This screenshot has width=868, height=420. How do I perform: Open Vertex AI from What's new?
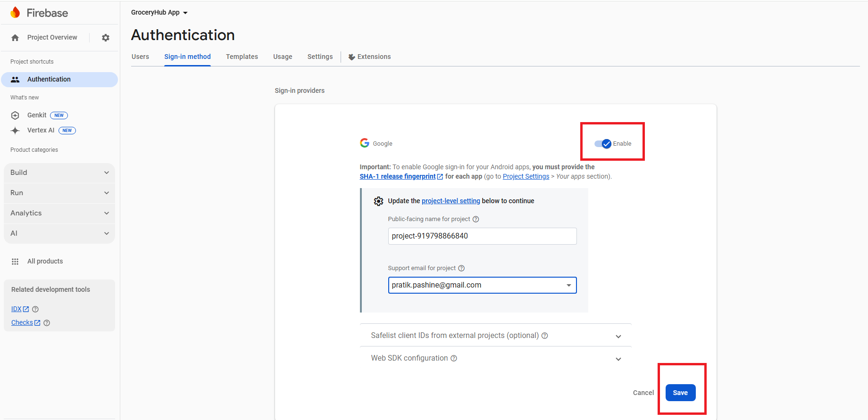[x=41, y=131]
